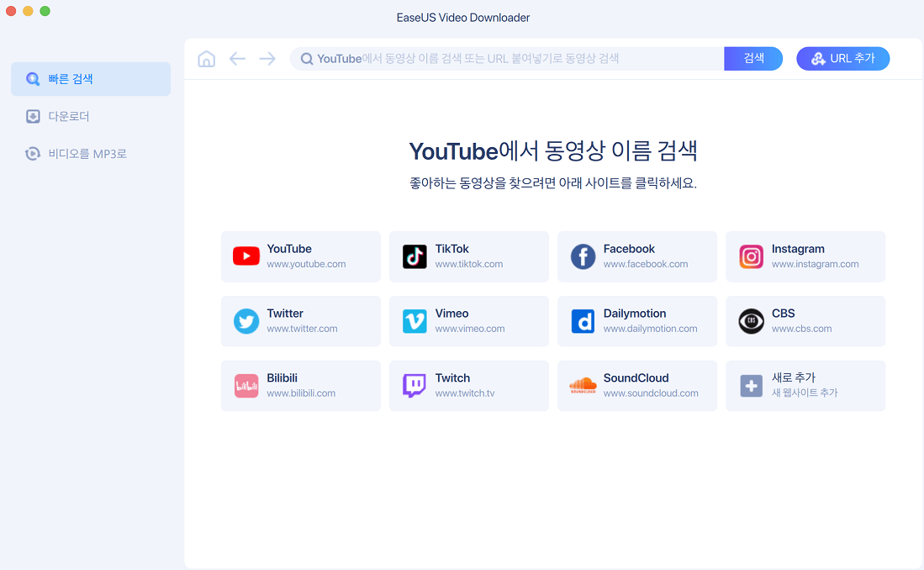This screenshot has height=570, width=924.
Task: Go forward with the right arrow
Action: tap(267, 58)
